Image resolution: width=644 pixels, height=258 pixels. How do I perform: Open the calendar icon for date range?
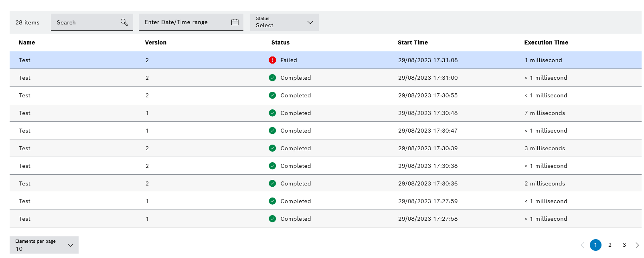pyautogui.click(x=235, y=22)
